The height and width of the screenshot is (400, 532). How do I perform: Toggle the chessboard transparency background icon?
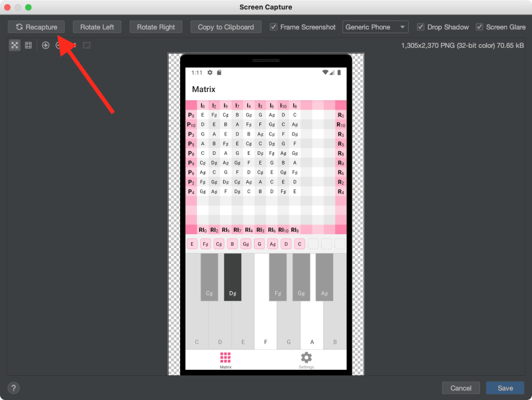pyautogui.click(x=15, y=45)
